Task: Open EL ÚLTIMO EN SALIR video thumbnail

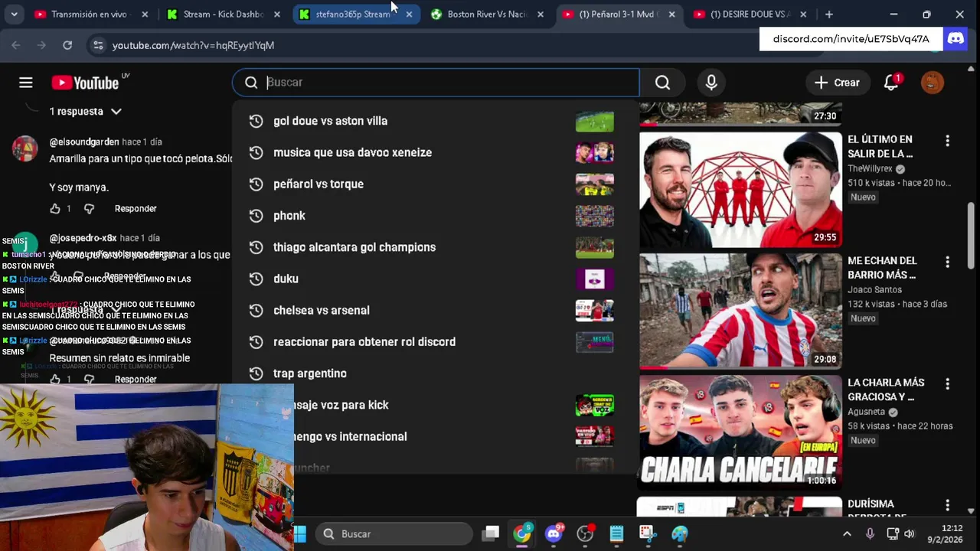Action: point(740,189)
